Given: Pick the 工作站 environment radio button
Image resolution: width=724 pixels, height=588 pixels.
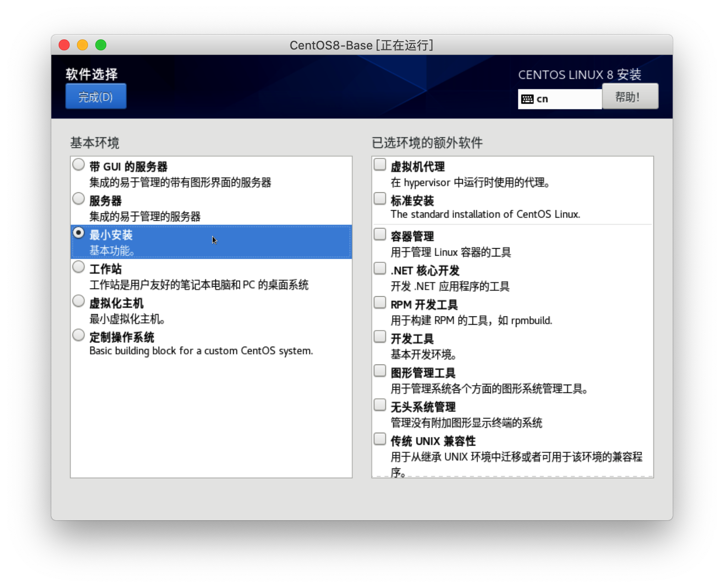Looking at the screenshot, I should [x=79, y=267].
